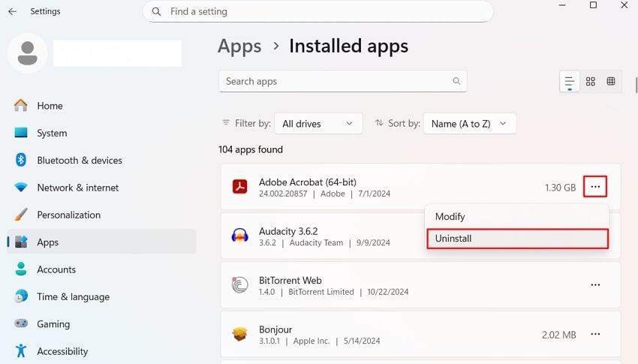The image size is (638, 364).
Task: Maximize the Settings window
Action: point(593,5)
